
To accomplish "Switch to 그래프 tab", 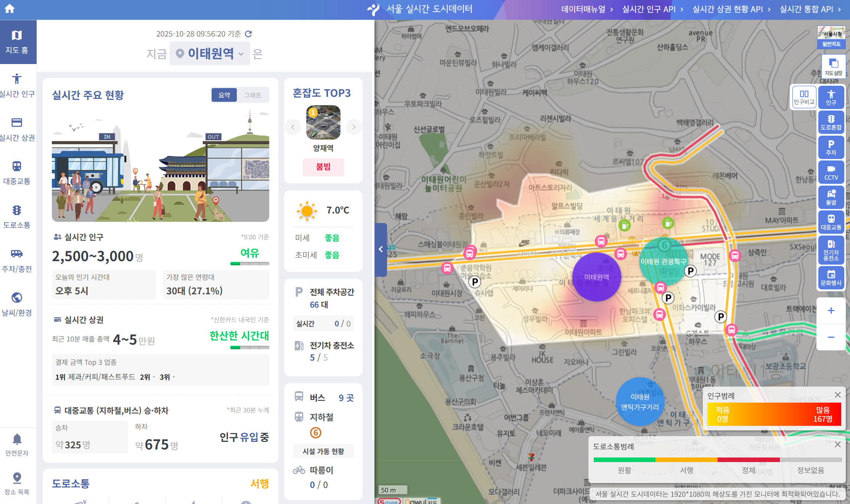I will click(252, 95).
